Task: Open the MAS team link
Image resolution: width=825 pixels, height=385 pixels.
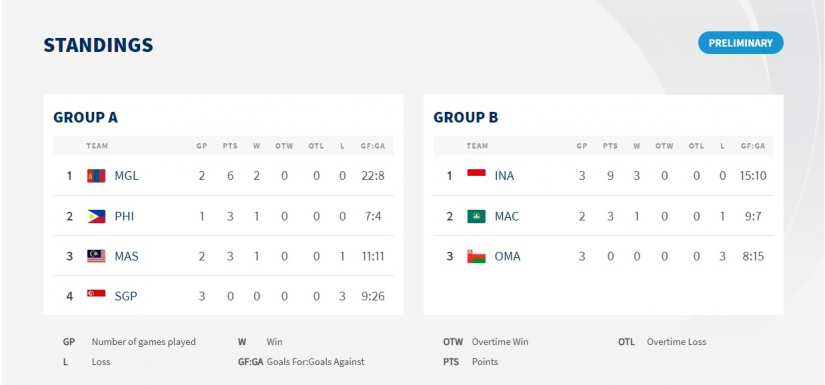Action: (126, 256)
